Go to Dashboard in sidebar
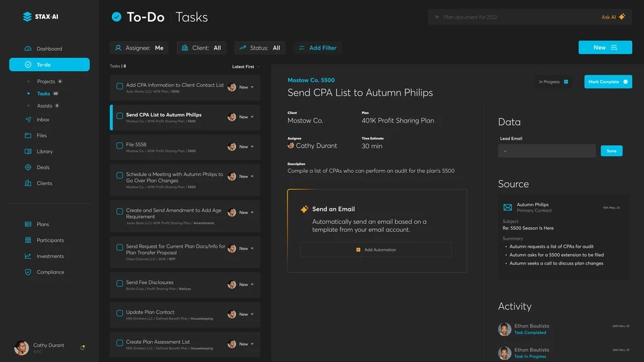This screenshot has width=644, height=362. pos(49,49)
